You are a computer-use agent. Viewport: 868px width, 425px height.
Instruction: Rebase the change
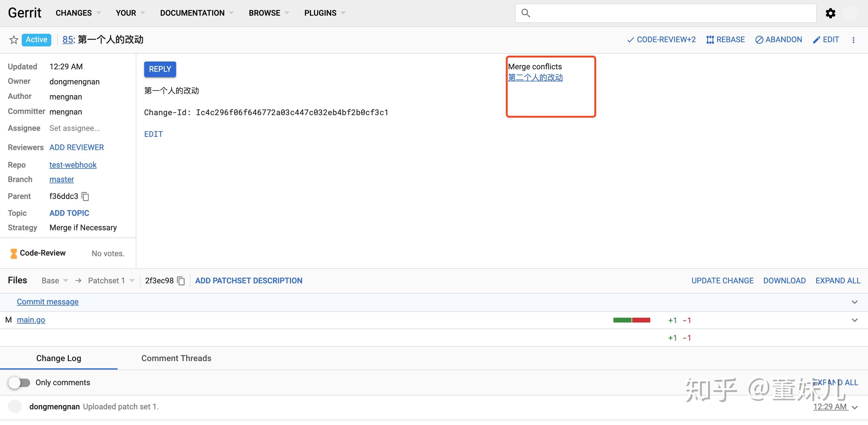pos(725,39)
